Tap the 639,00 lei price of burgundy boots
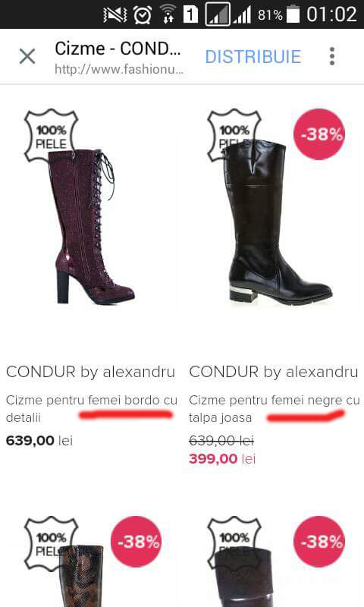 pyautogui.click(x=39, y=441)
